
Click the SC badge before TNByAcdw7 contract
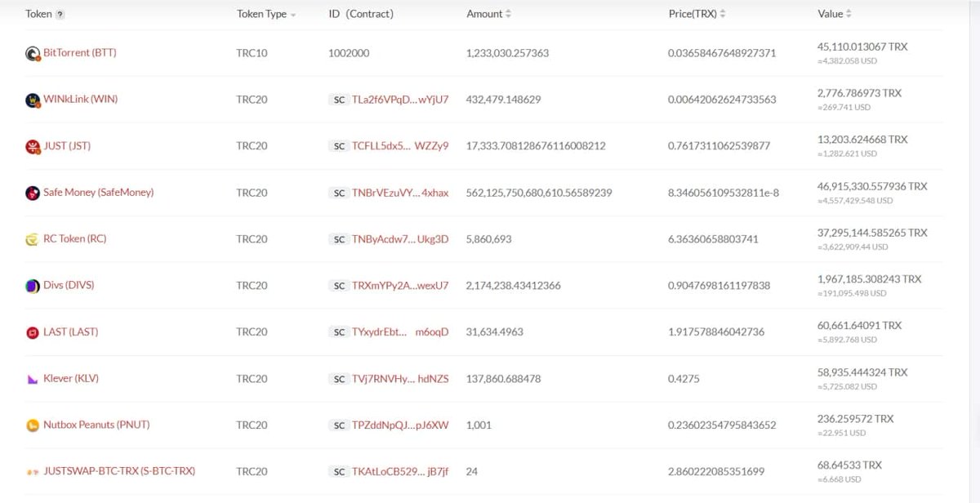(338, 239)
